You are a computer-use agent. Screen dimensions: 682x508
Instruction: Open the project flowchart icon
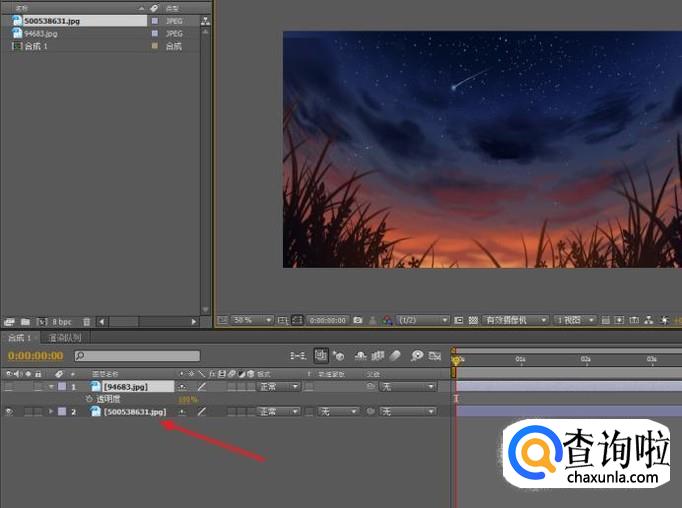click(x=206, y=20)
